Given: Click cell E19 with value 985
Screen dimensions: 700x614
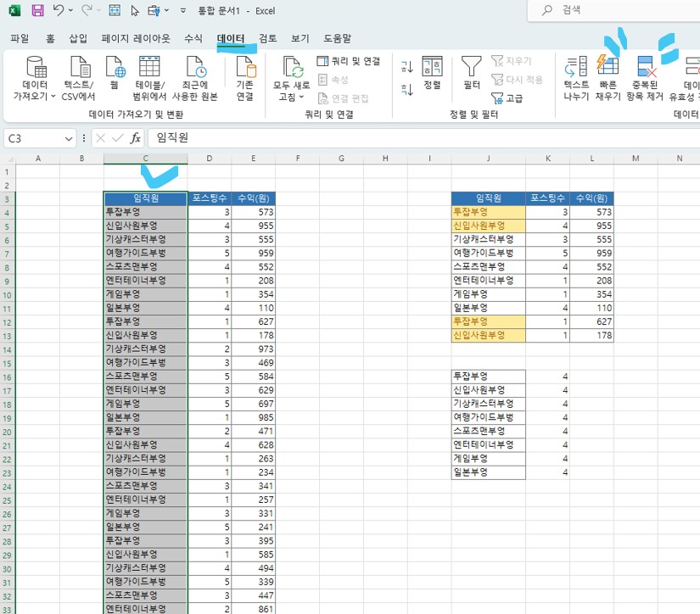Looking at the screenshot, I should pos(253,417).
